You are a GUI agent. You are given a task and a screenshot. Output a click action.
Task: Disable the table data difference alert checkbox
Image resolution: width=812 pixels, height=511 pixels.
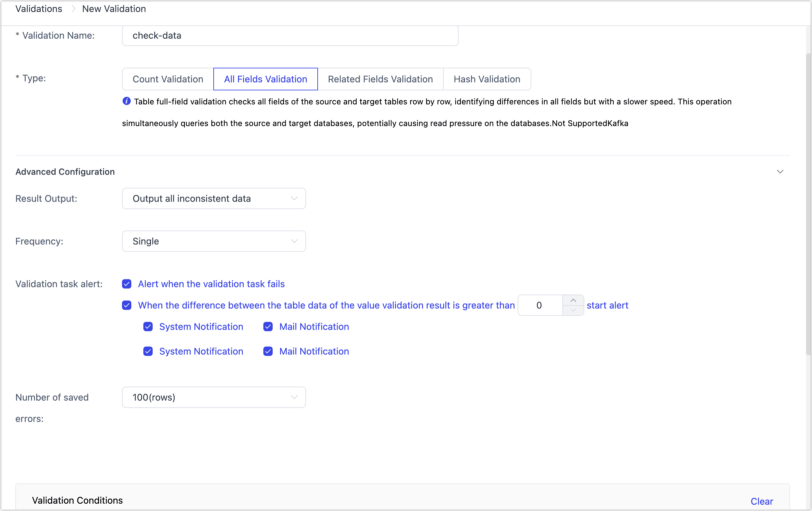tap(126, 305)
